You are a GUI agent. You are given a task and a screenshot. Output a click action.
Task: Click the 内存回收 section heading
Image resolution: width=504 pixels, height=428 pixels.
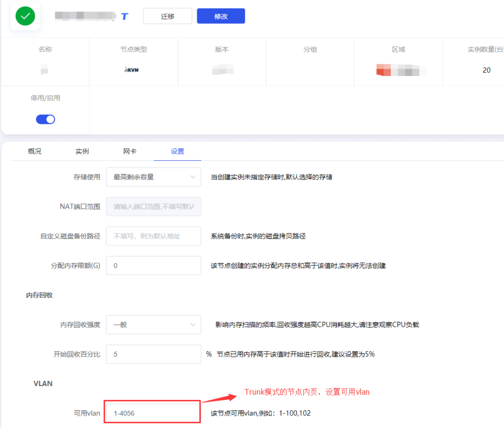point(39,295)
